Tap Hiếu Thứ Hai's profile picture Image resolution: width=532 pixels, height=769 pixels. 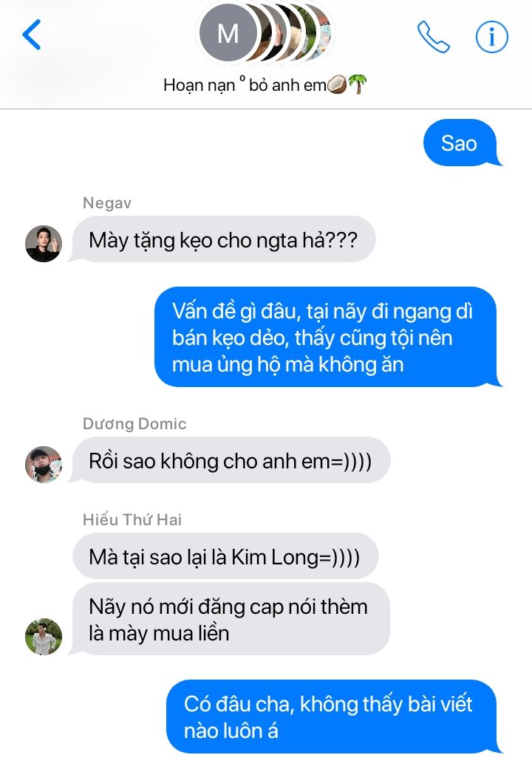[44, 637]
